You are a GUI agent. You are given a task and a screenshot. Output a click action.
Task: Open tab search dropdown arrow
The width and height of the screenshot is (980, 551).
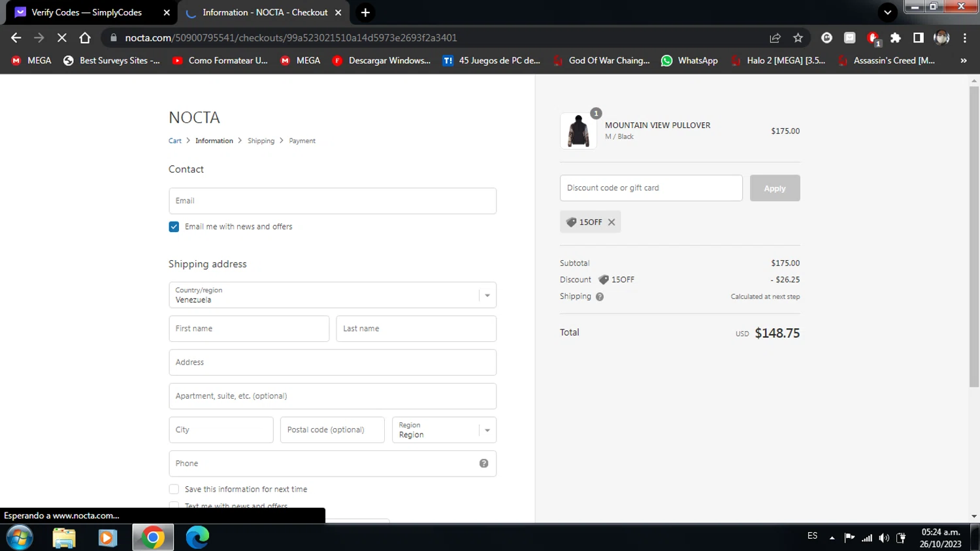click(x=887, y=12)
